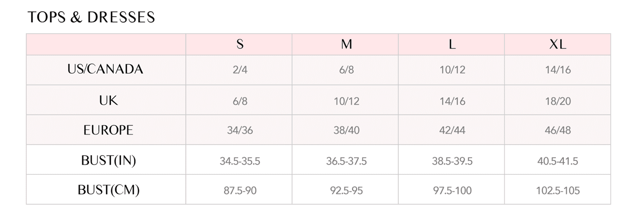Click the L size column header
644x223 pixels.
452,44
